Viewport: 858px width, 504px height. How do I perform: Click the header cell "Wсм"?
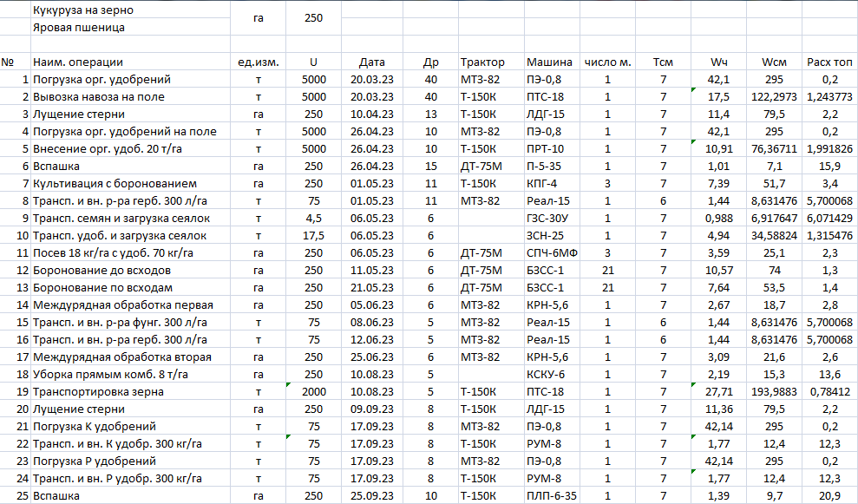pyautogui.click(x=774, y=62)
